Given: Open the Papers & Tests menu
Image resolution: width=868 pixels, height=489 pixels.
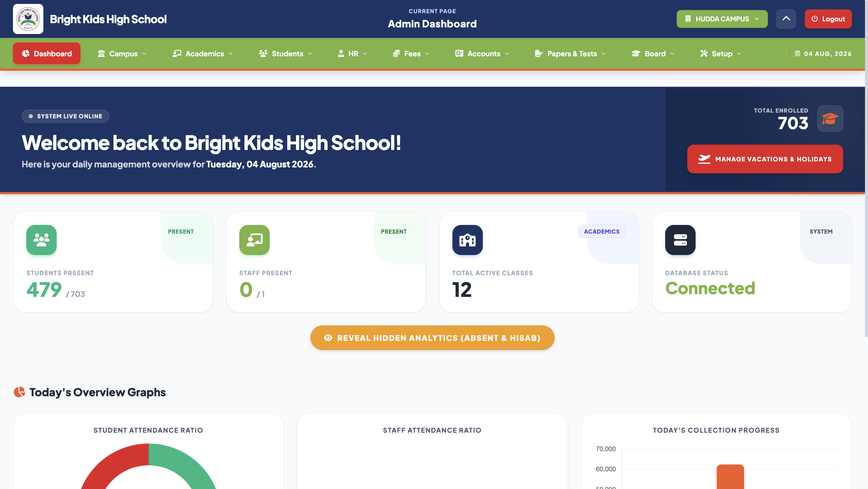Looking at the screenshot, I should pyautogui.click(x=571, y=54).
